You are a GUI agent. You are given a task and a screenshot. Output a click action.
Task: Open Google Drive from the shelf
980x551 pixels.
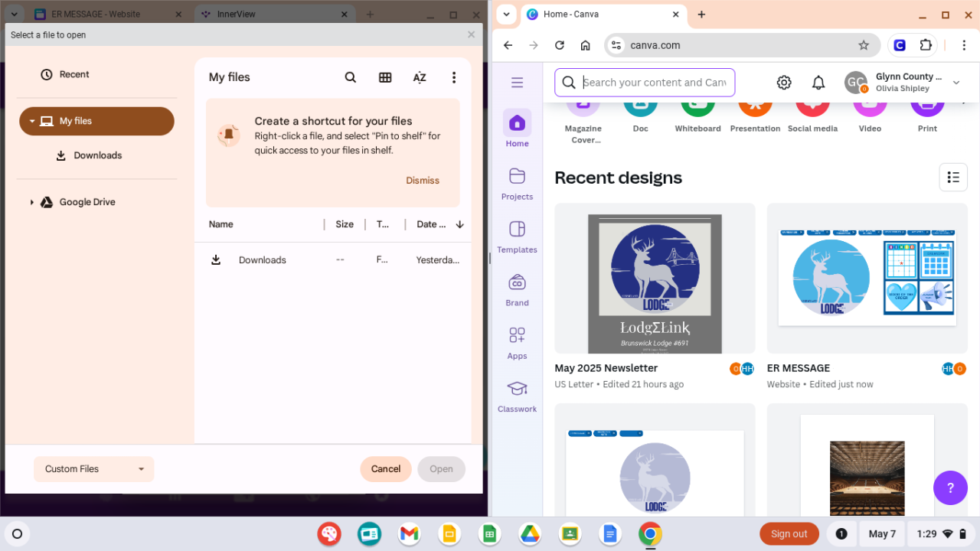click(x=530, y=534)
